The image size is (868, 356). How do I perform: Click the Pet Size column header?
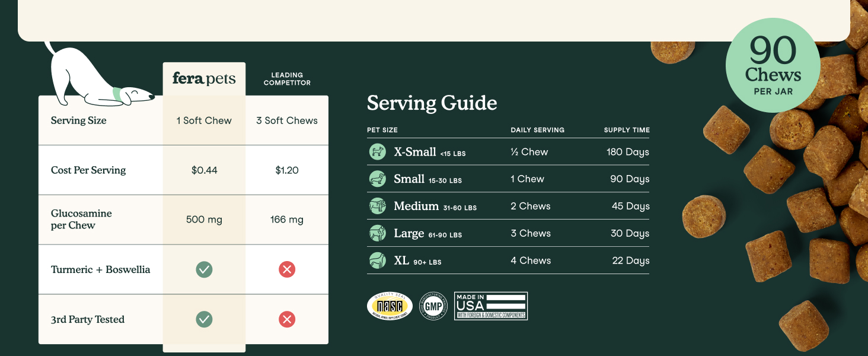pos(382,130)
